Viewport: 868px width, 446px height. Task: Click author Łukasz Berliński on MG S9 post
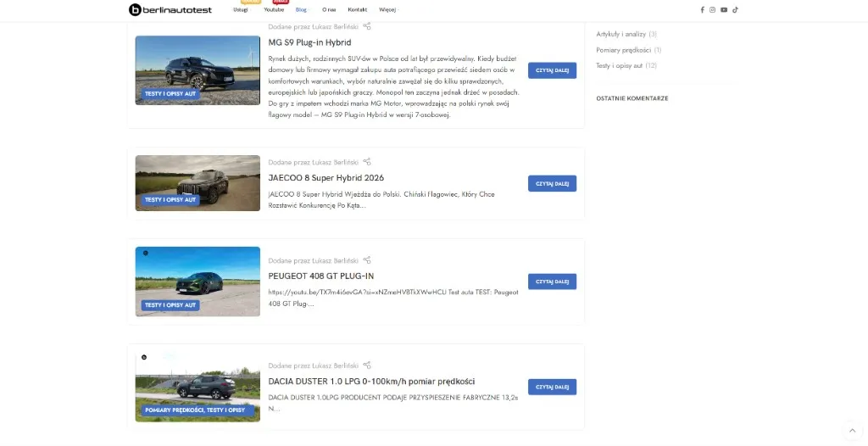335,26
